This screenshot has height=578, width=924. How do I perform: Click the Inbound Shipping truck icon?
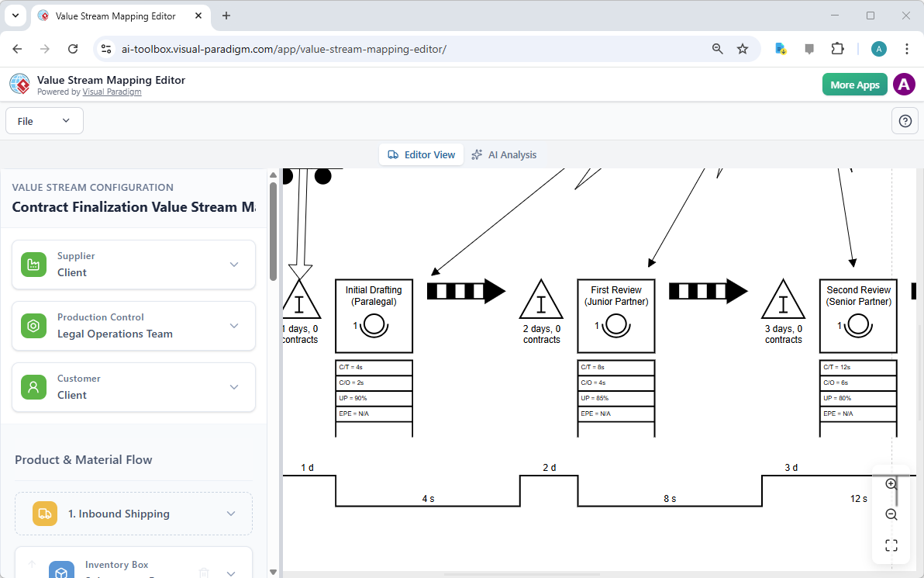[x=44, y=513]
